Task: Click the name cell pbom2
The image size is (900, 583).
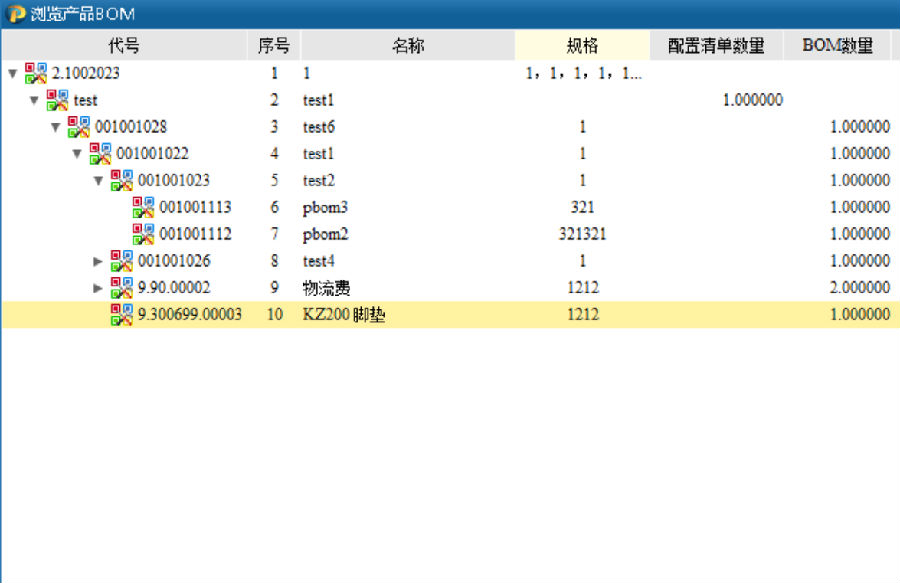Action: (325, 235)
